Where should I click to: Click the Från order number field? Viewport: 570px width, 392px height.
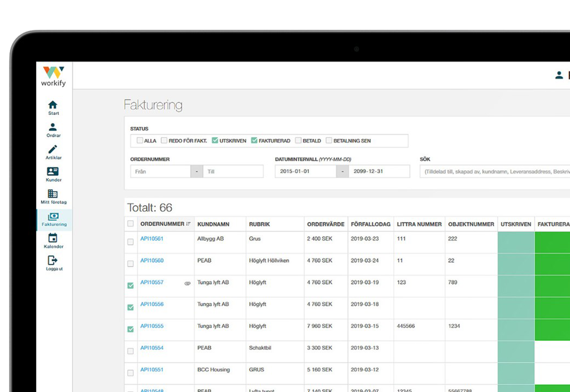pyautogui.click(x=161, y=171)
